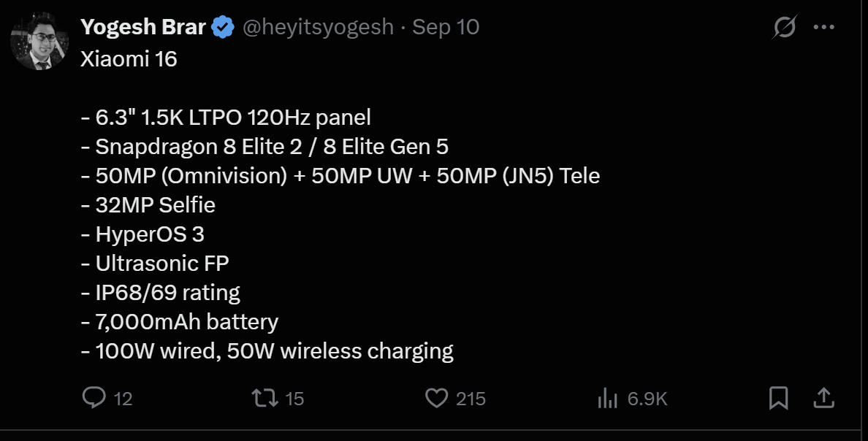Click the blue verified badge
The image size is (868, 441).
pos(222,28)
